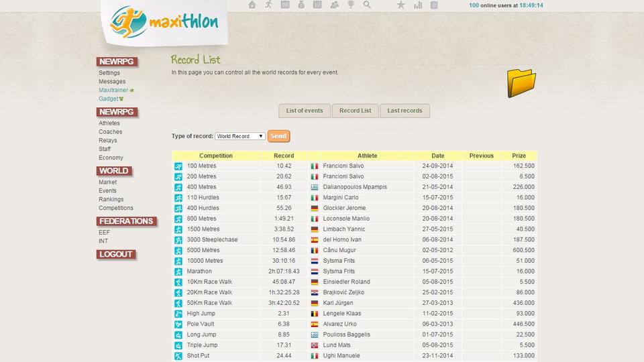Viewport: 644px width, 362px height.
Task: Switch to the Last records tab
Action: pos(405,111)
